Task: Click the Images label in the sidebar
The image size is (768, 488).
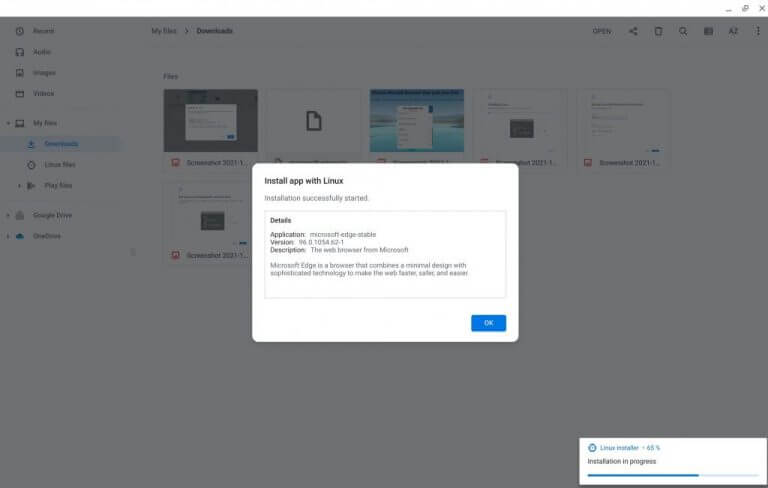Action: 44,73
